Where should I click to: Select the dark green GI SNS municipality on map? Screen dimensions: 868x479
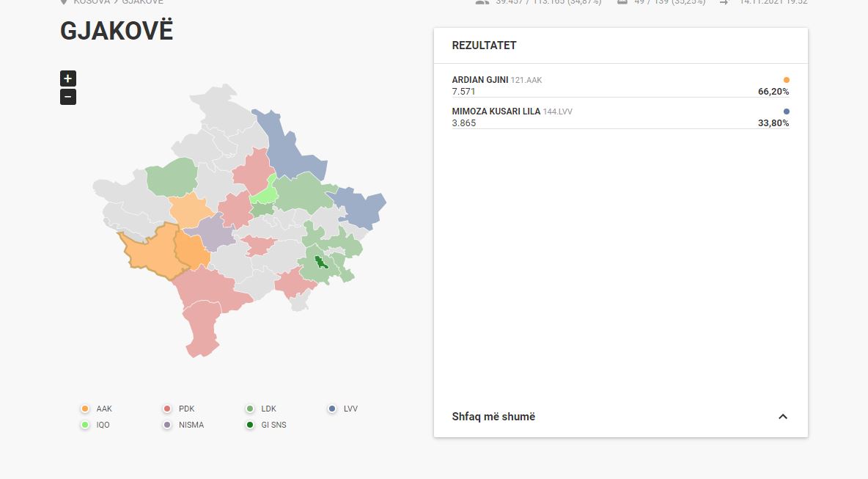[320, 262]
